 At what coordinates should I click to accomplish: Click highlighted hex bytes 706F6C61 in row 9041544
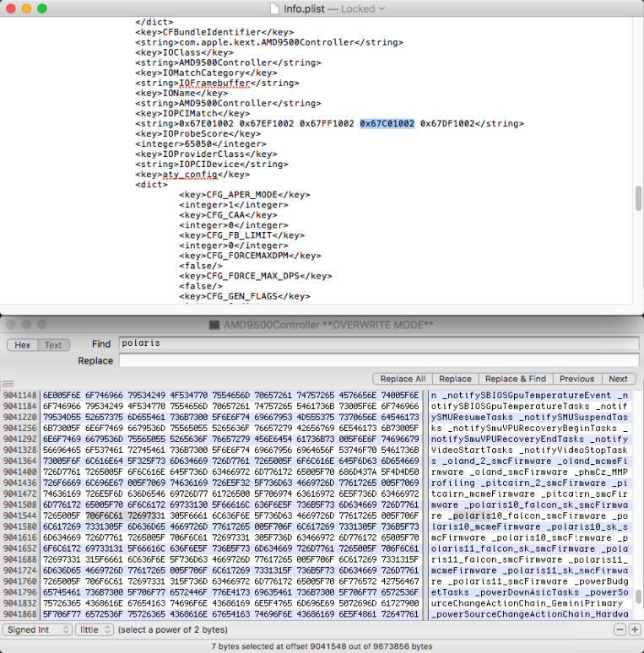104,516
